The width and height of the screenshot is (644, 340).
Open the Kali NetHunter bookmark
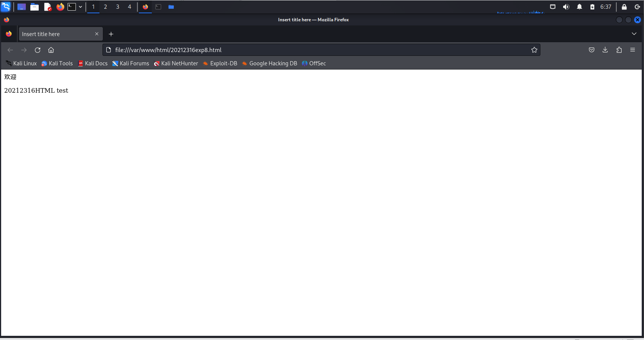[176, 63]
